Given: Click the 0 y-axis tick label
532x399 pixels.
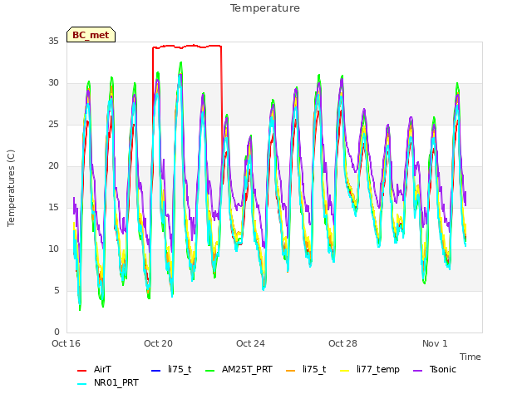Looking at the screenshot, I should pyautogui.click(x=57, y=332).
